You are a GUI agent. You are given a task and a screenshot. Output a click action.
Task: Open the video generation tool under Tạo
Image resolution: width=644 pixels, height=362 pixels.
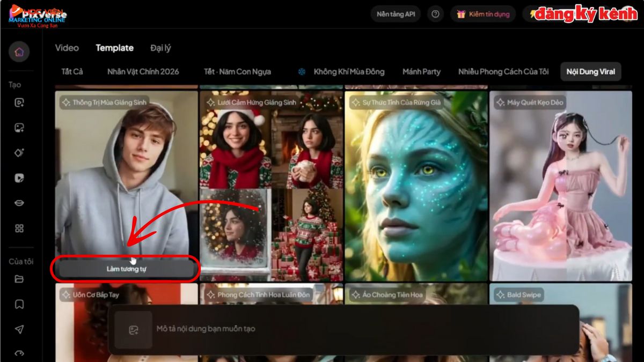click(20, 102)
